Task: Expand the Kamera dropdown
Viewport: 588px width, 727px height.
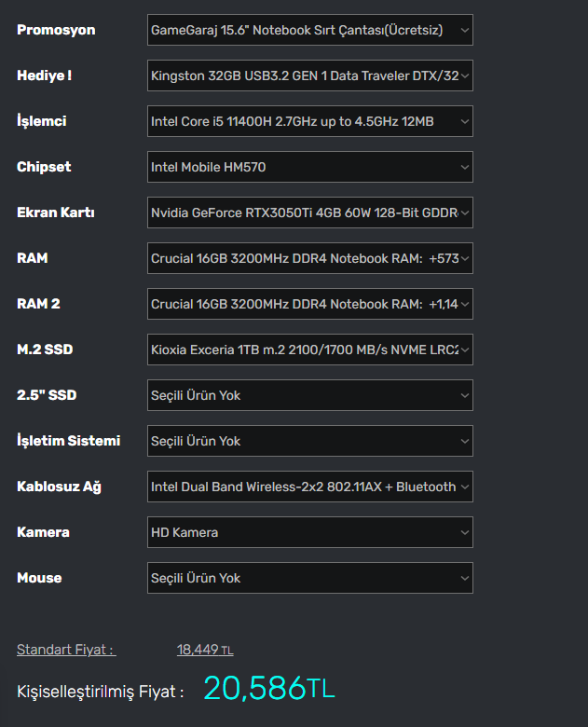Action: (309, 532)
